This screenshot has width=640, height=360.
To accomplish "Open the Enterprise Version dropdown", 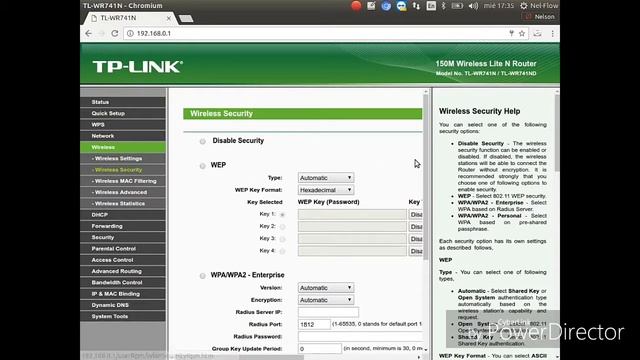I will tap(326, 288).
